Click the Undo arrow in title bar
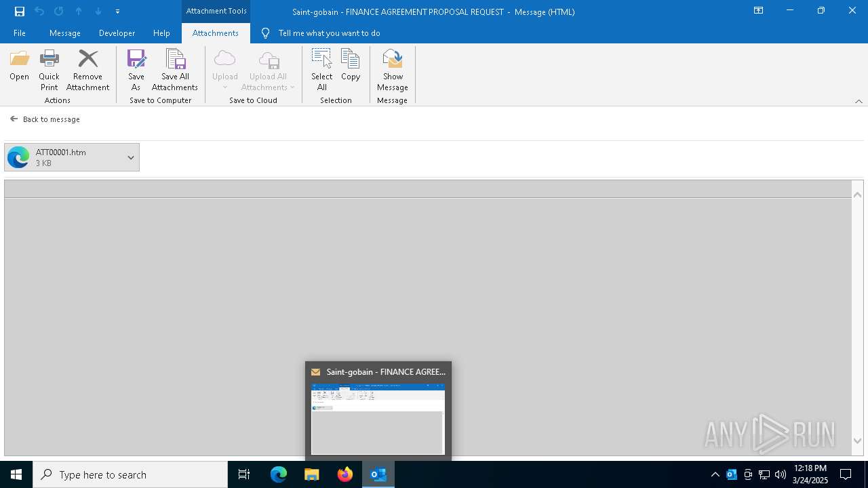The height and width of the screenshot is (488, 868). coord(39,12)
